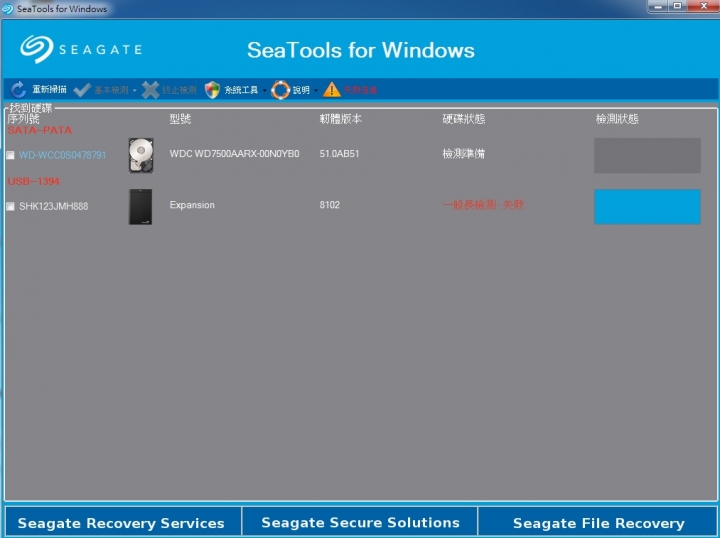Click the 說明 lifebuoy icon
This screenshot has width=720, height=538.
[x=280, y=90]
